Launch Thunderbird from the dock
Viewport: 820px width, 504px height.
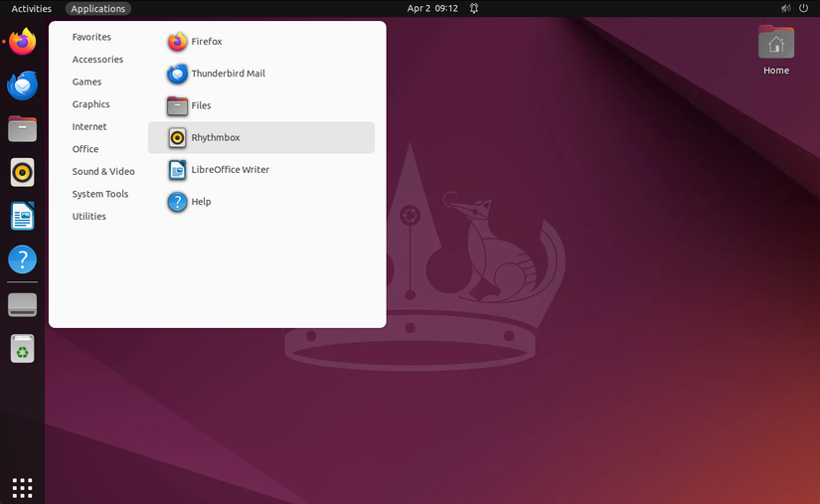point(23,85)
